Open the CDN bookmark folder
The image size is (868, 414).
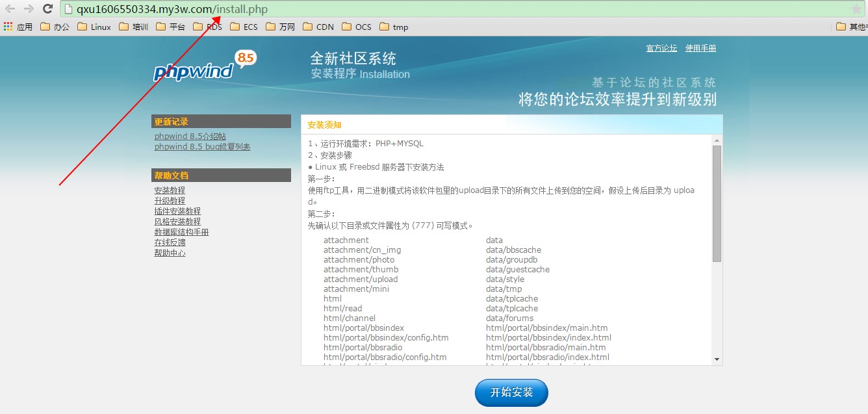click(318, 27)
